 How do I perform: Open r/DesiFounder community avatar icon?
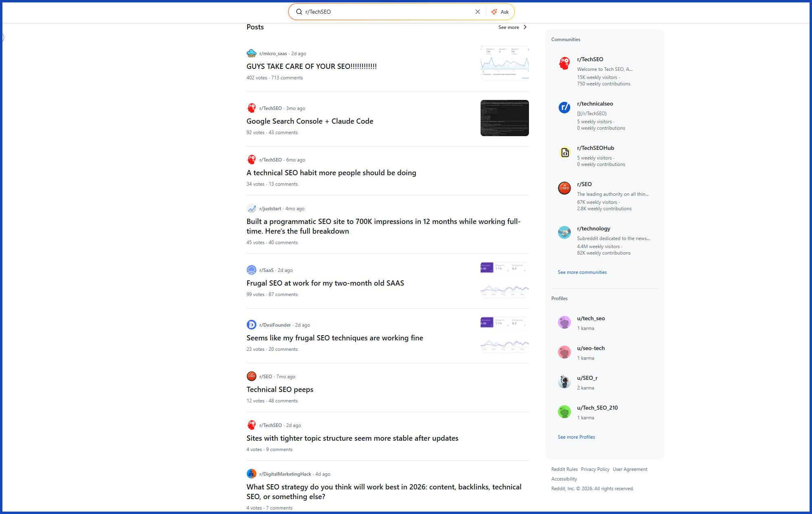pyautogui.click(x=252, y=325)
